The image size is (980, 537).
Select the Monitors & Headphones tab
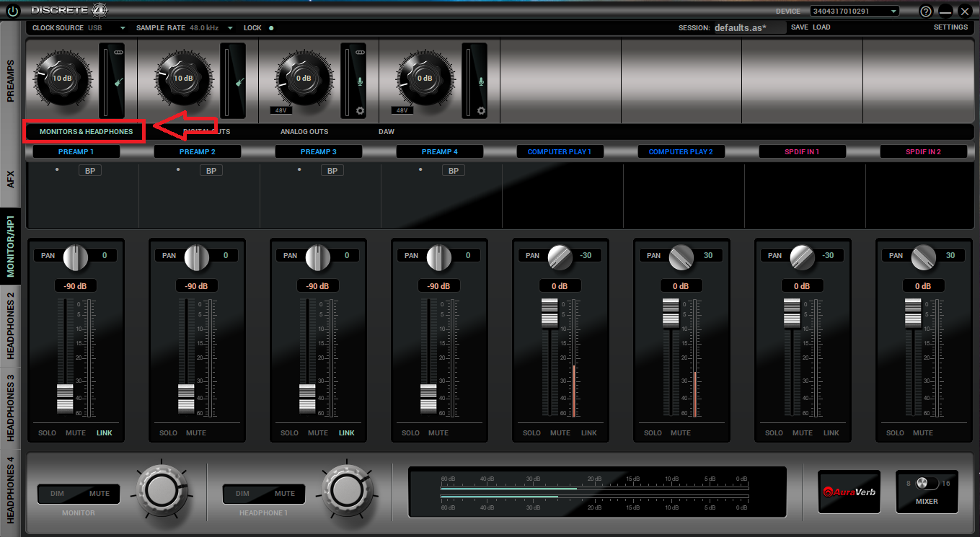[86, 132]
